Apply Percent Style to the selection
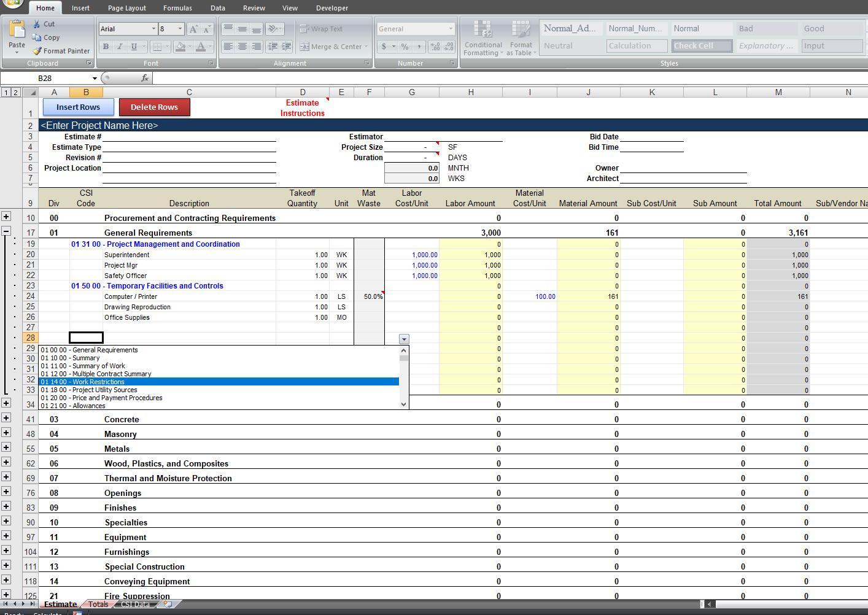Viewport: 868px width, 615px height. pos(404,46)
